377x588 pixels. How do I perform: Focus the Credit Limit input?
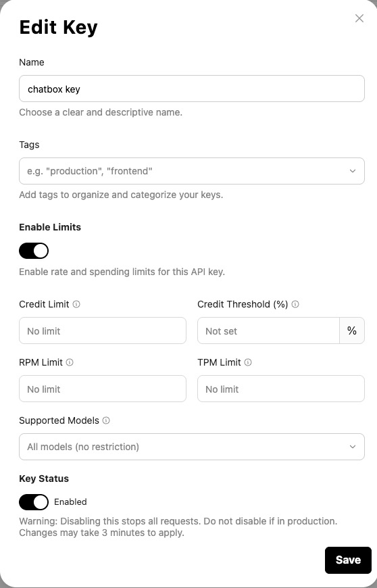103,330
